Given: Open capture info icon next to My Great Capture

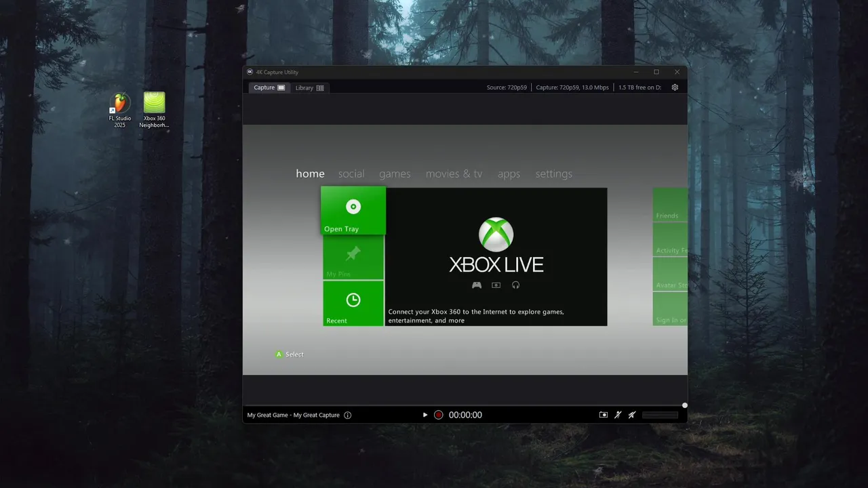Looking at the screenshot, I should pos(348,415).
